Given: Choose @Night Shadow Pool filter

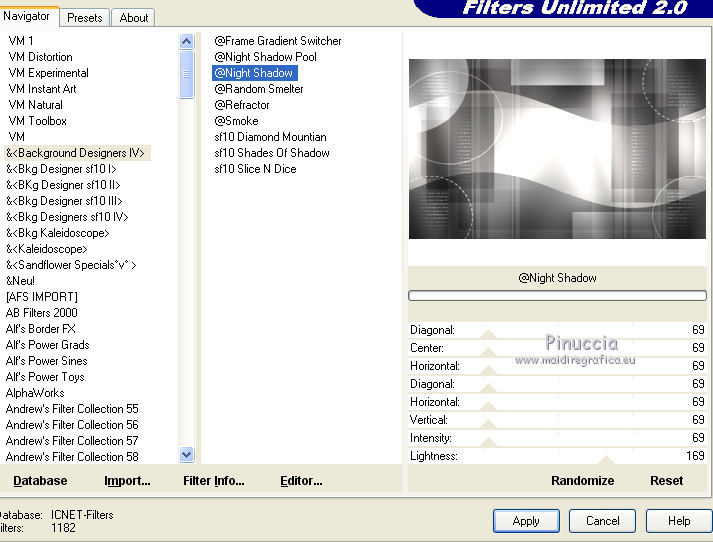Looking at the screenshot, I should pyautogui.click(x=266, y=57).
